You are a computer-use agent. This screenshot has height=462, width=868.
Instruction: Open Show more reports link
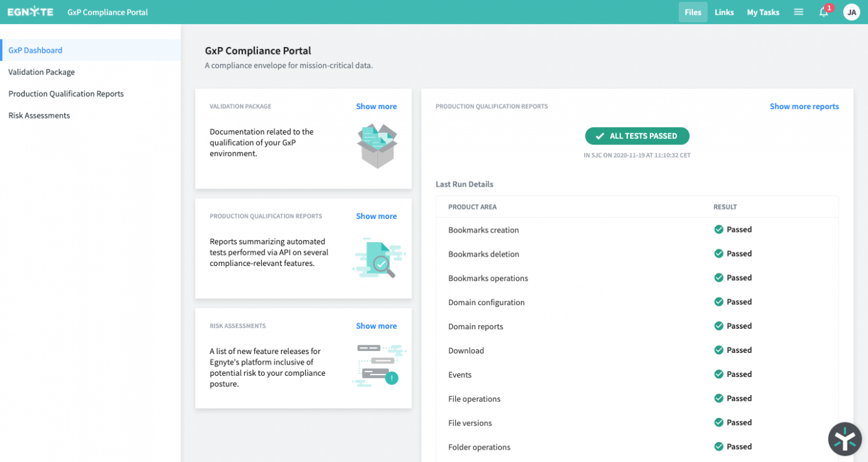click(x=804, y=106)
